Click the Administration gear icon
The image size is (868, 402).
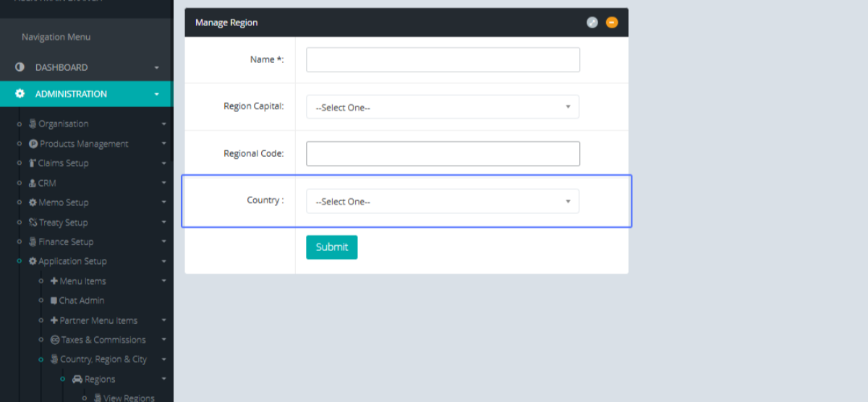click(20, 94)
